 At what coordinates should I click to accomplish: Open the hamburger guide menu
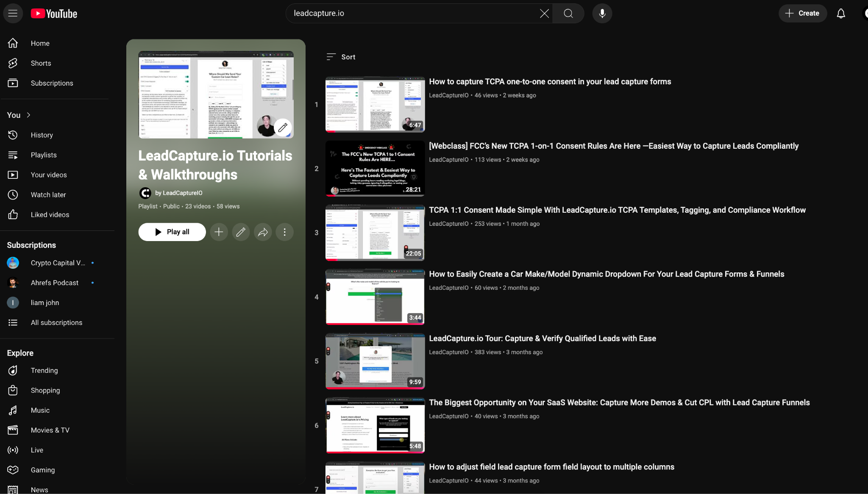tap(13, 13)
